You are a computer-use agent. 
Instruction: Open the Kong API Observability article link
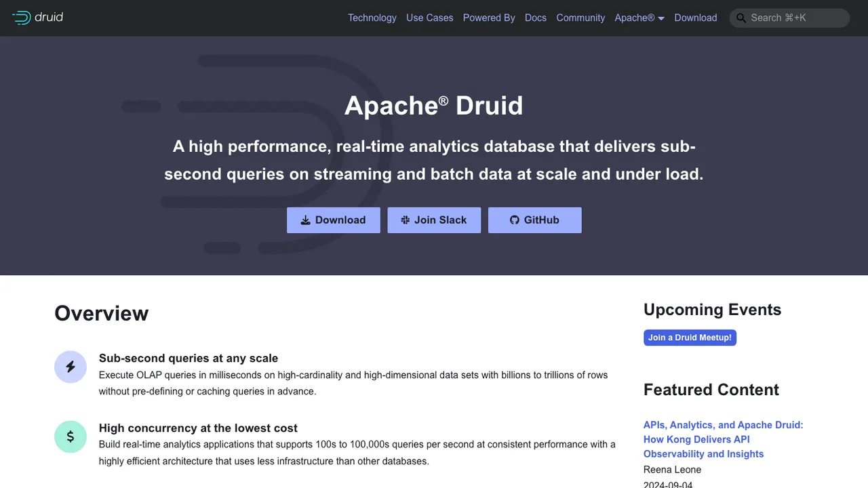tap(723, 439)
